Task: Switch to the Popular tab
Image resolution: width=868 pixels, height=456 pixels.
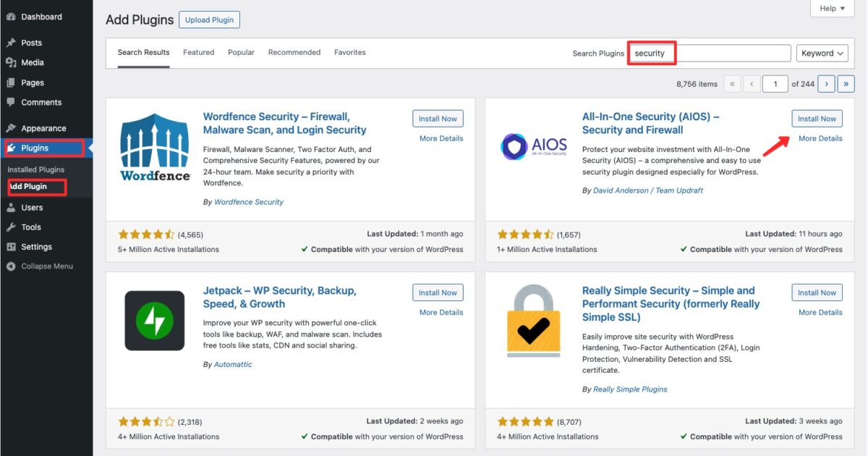Action: [241, 52]
